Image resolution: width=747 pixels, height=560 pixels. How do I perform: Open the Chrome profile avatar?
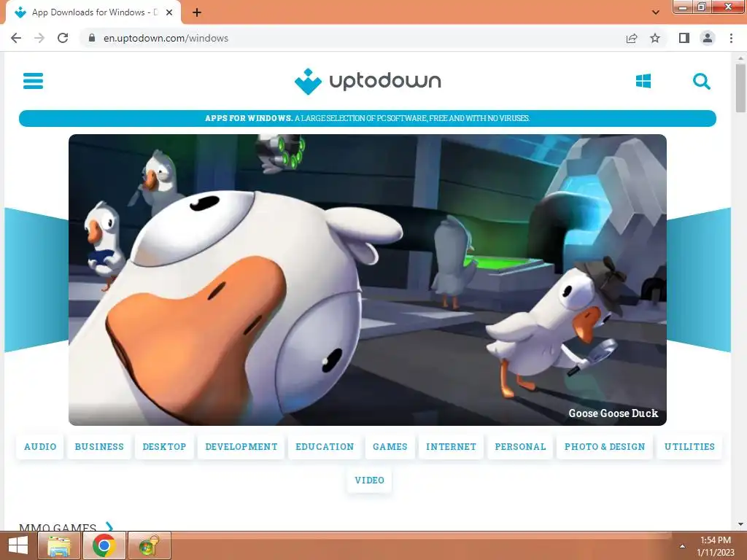[708, 38]
